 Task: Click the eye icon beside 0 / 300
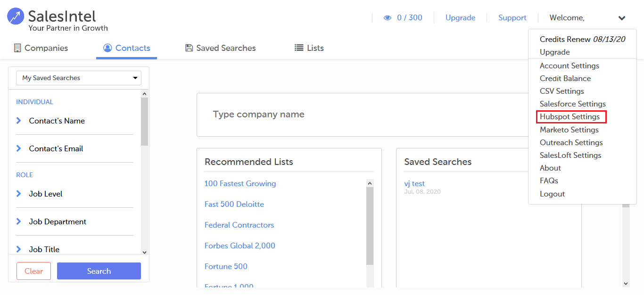tap(388, 18)
